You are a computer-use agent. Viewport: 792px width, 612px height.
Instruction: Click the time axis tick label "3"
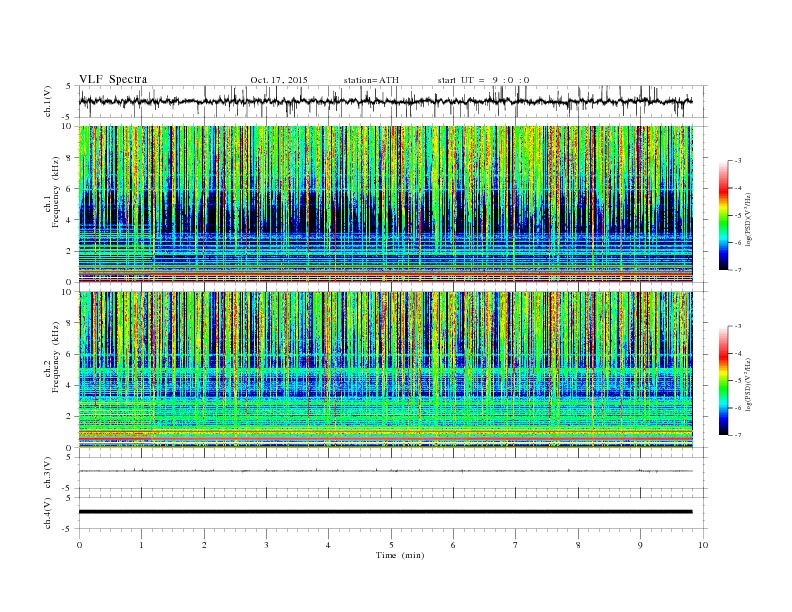click(266, 545)
